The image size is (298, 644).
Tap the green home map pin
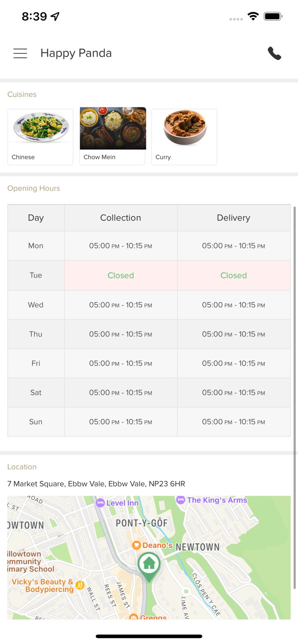(x=149, y=564)
